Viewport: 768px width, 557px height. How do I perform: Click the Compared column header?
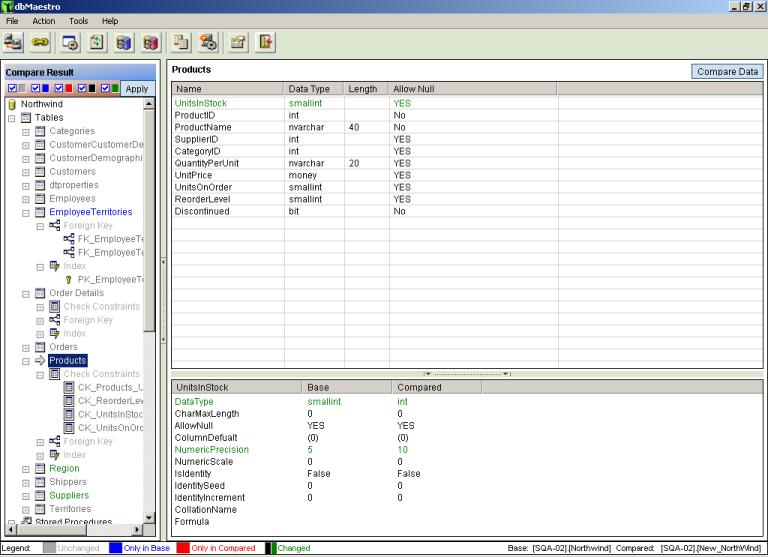[x=436, y=387]
